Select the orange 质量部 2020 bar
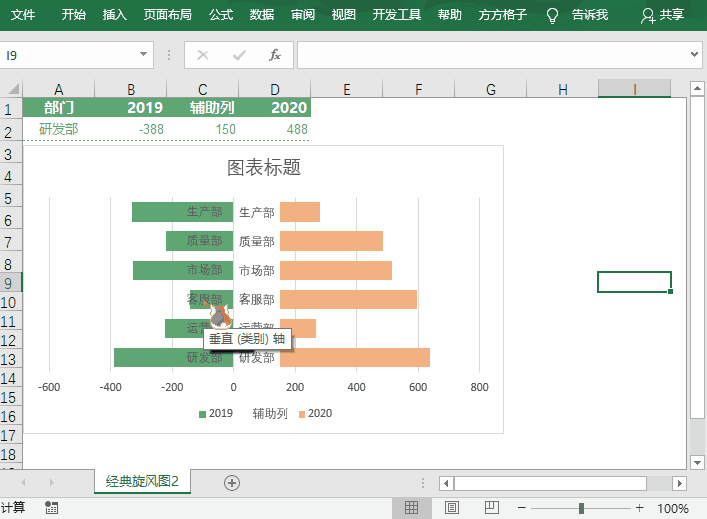 click(x=331, y=241)
